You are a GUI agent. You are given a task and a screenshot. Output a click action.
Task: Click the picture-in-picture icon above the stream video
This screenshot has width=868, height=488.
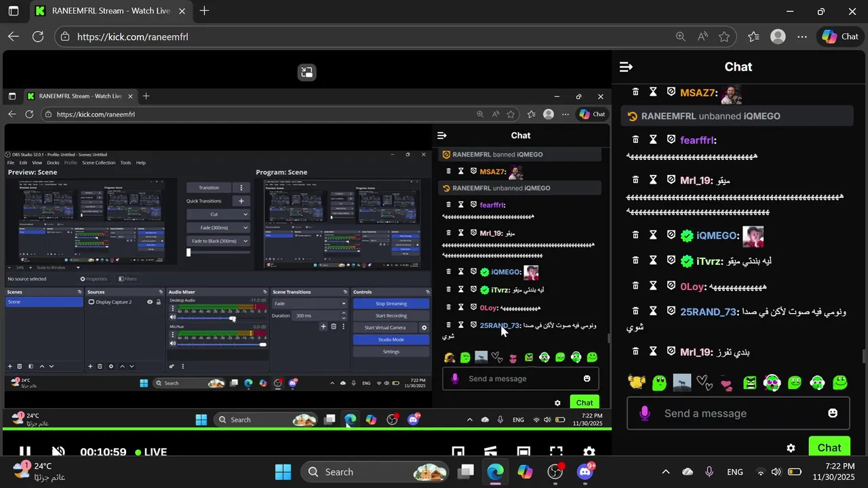[x=307, y=73]
